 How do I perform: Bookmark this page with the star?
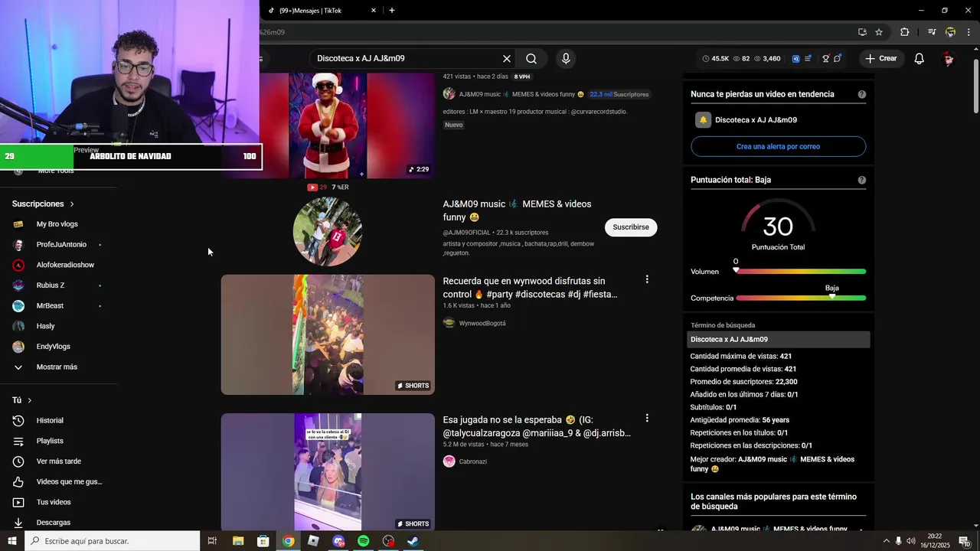(x=879, y=32)
